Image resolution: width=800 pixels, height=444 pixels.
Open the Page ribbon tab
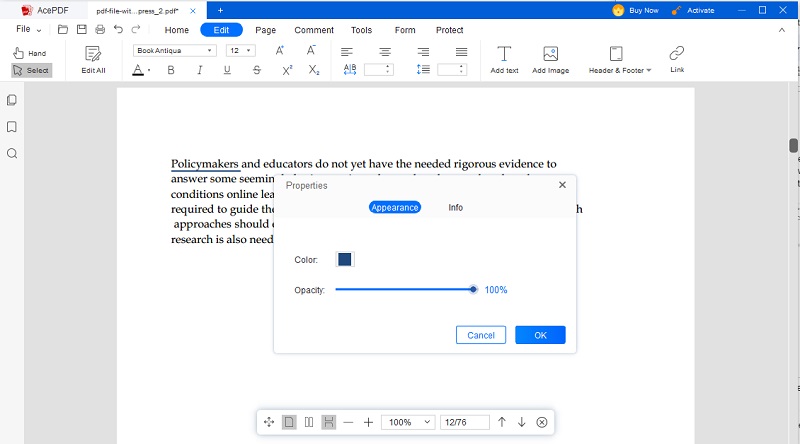tap(265, 30)
